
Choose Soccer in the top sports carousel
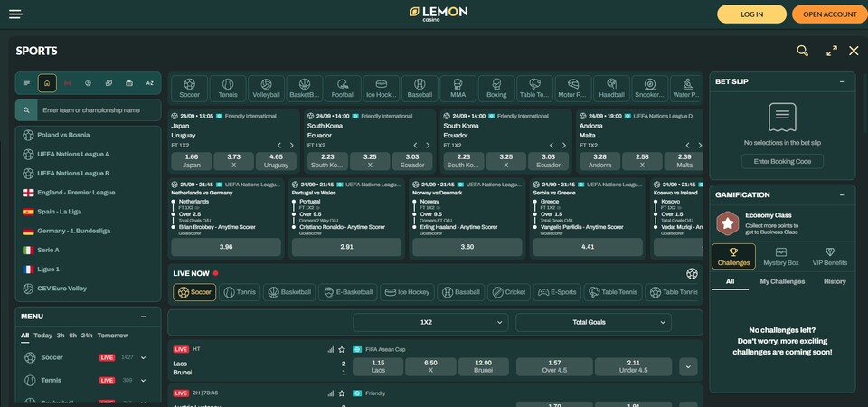[x=189, y=89]
